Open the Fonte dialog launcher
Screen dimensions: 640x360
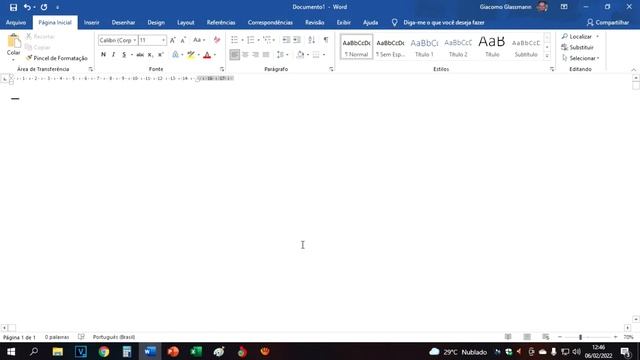pos(222,69)
